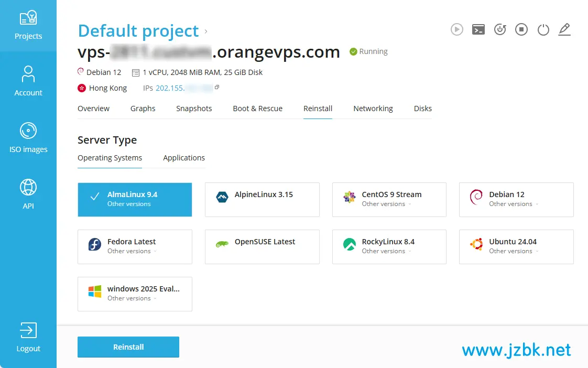This screenshot has height=368, width=588.
Task: Click the server specs icon beside 1 vCPU
Action: 136,73
